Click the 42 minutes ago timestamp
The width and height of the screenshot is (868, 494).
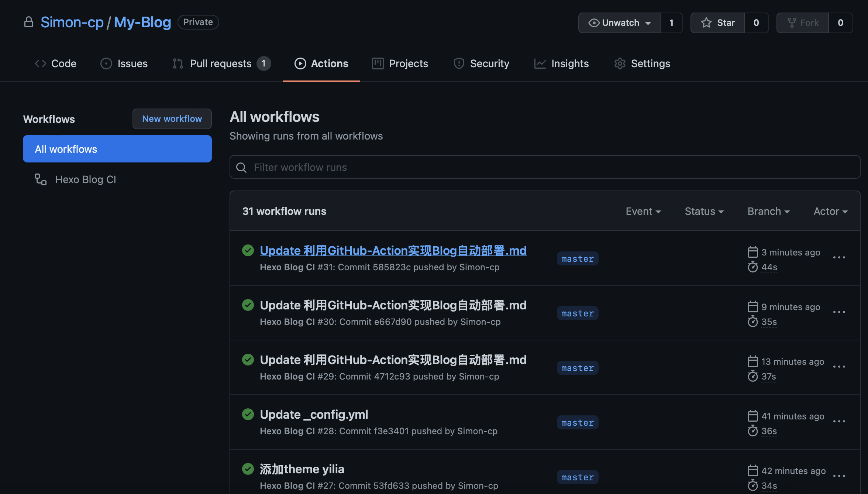coord(793,471)
